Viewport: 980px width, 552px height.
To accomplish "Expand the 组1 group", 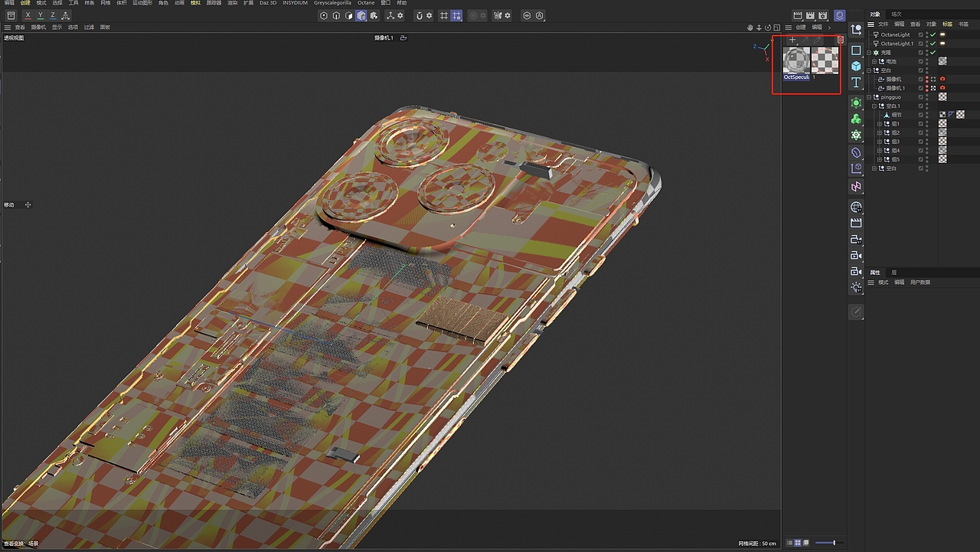I will coord(879,123).
